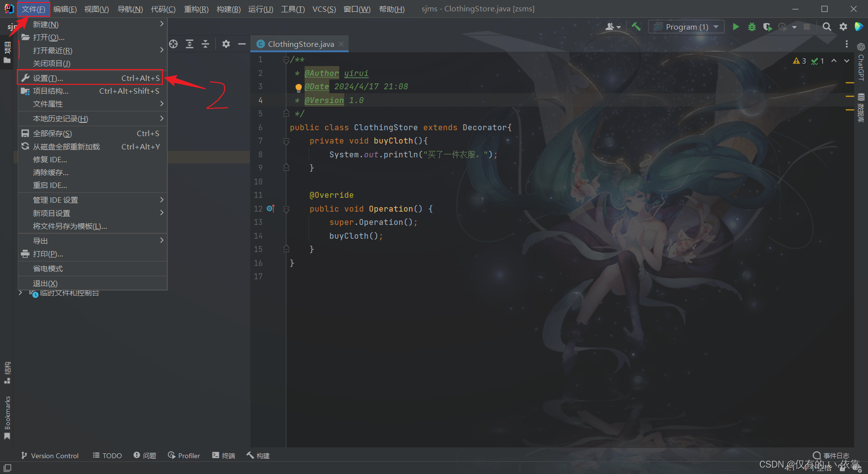Click next-problem chevron in inspections widget
This screenshot has height=474, width=868.
[847, 61]
